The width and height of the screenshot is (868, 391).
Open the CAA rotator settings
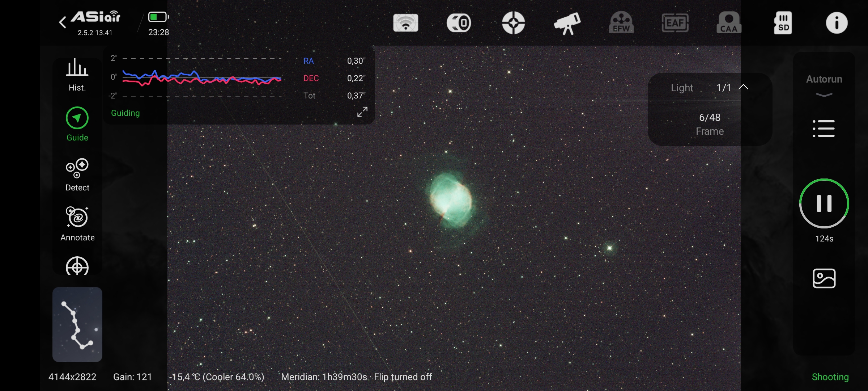[x=729, y=23]
